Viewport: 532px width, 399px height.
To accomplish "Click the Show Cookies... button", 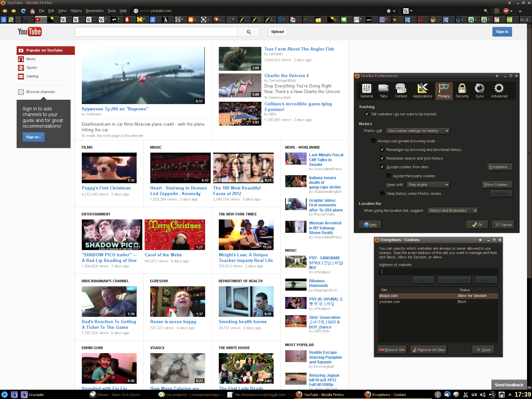I will 497,185.
